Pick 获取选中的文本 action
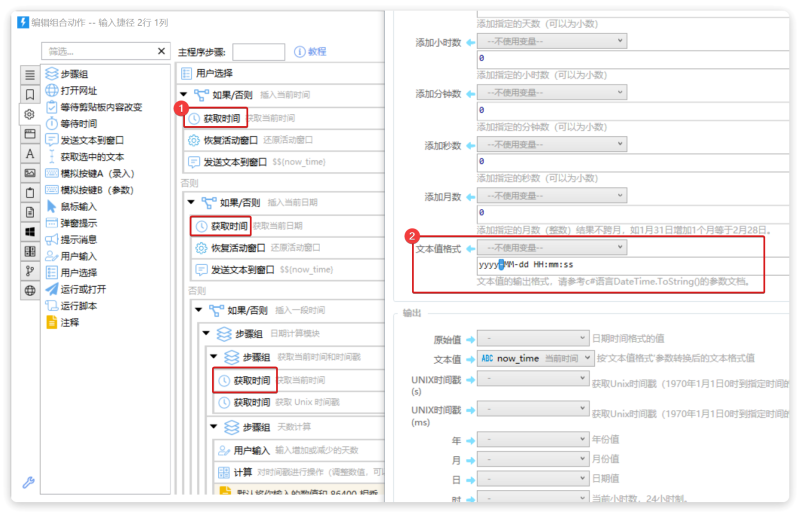The height and width of the screenshot is (515, 800). 85,157
